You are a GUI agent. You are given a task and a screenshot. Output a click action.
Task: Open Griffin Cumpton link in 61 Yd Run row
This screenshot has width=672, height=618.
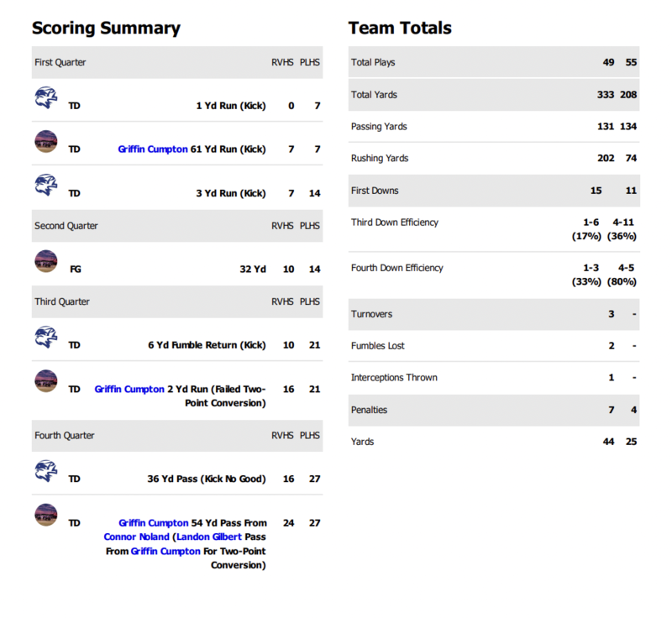[x=153, y=149]
